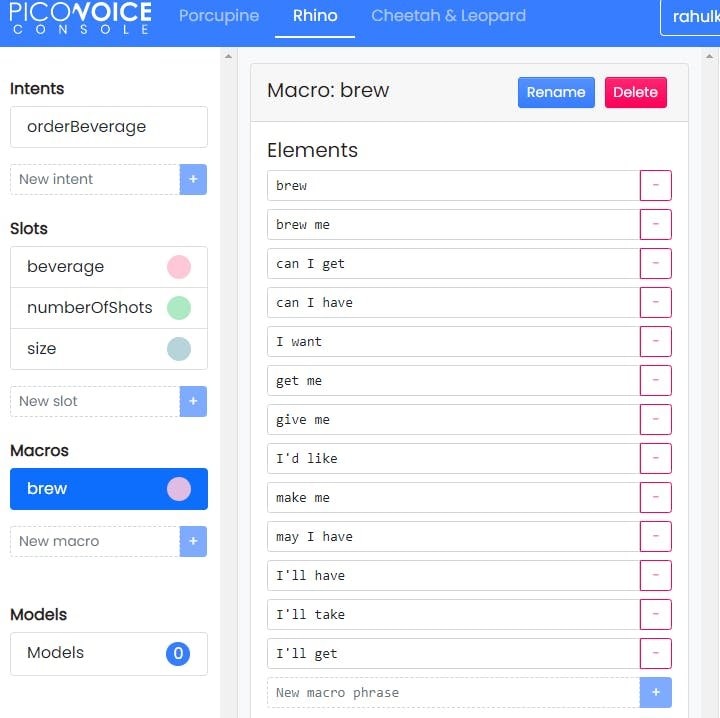Viewport: 720px width, 718px height.
Task: Click the plus icon beside New macro
Action: tap(193, 541)
